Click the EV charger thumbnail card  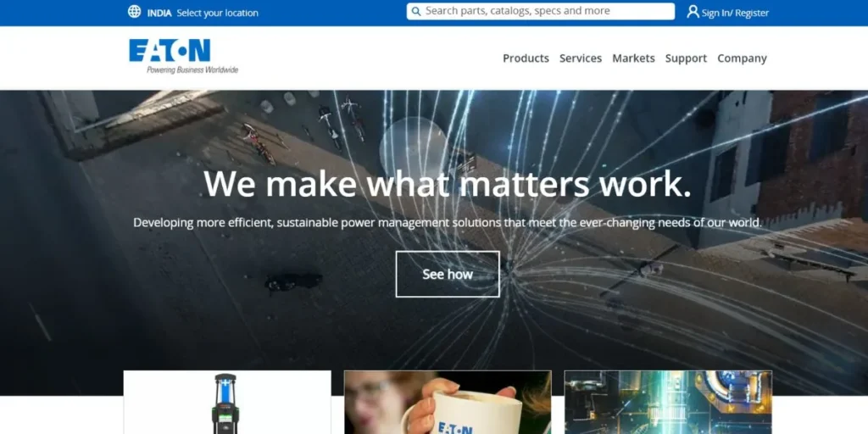coord(227,402)
